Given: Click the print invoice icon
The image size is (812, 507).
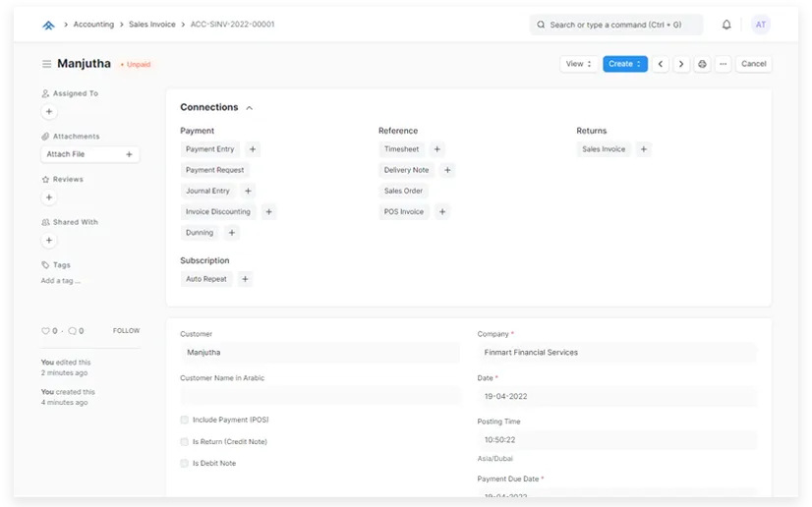Looking at the screenshot, I should tap(702, 64).
